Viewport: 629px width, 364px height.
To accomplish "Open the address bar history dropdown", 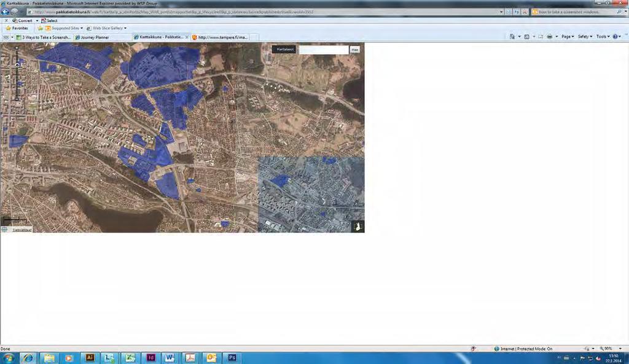I will (501, 12).
